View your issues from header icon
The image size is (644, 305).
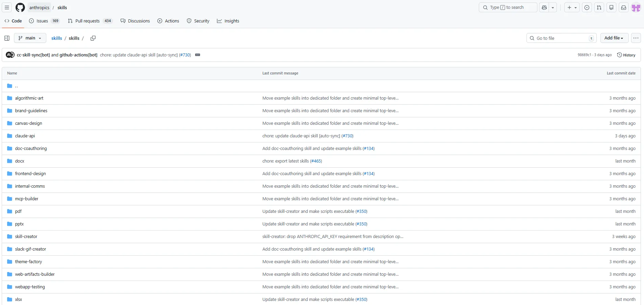point(587,7)
